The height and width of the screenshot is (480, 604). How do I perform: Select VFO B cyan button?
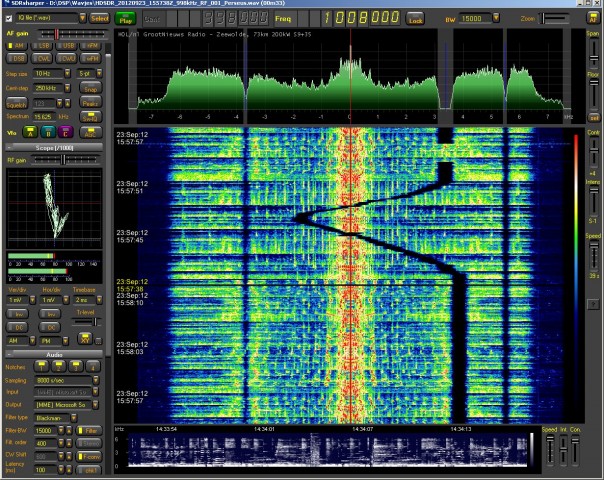(48, 133)
